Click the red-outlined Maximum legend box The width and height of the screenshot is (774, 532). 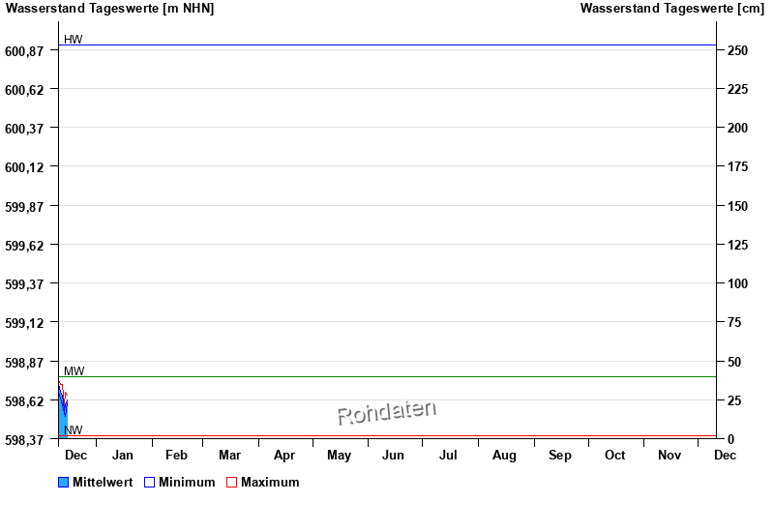231,482
